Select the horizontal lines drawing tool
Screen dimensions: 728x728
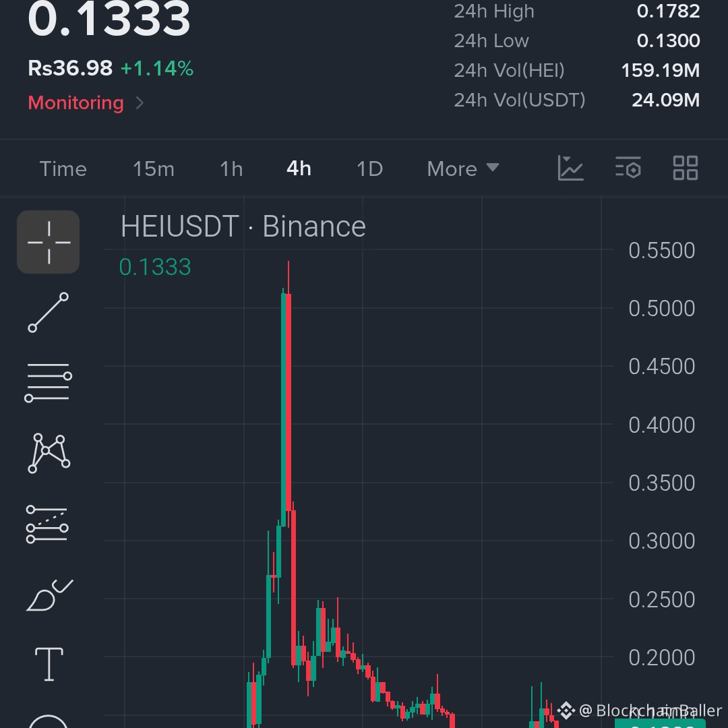49,383
